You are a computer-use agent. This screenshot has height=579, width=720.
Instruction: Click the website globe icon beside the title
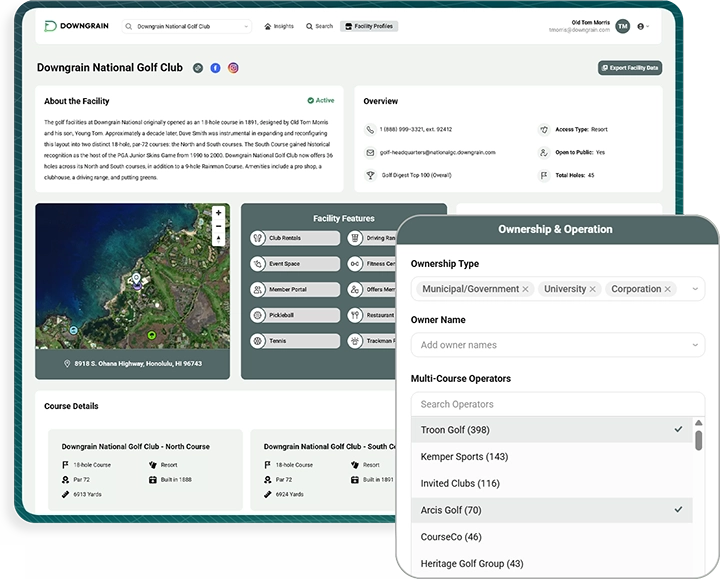198,68
